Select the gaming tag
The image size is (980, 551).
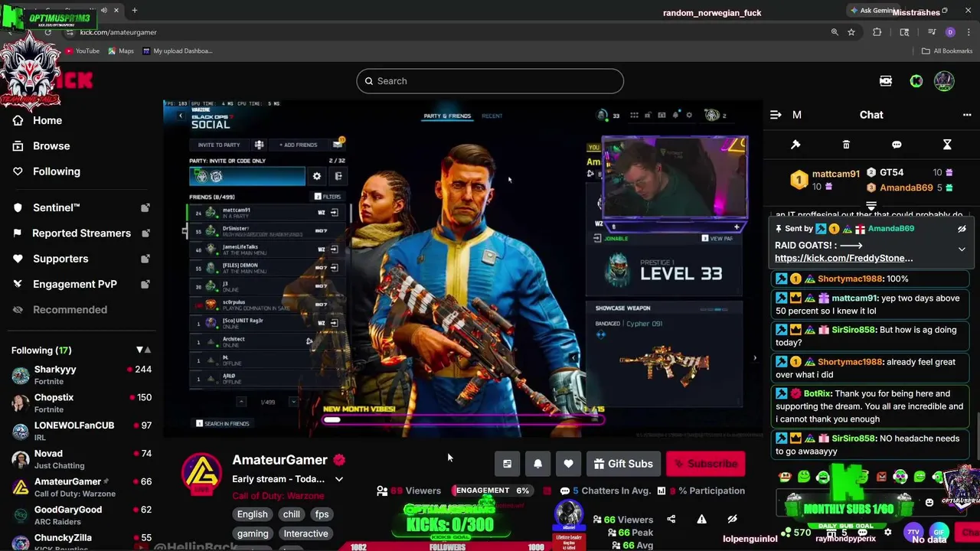click(253, 533)
